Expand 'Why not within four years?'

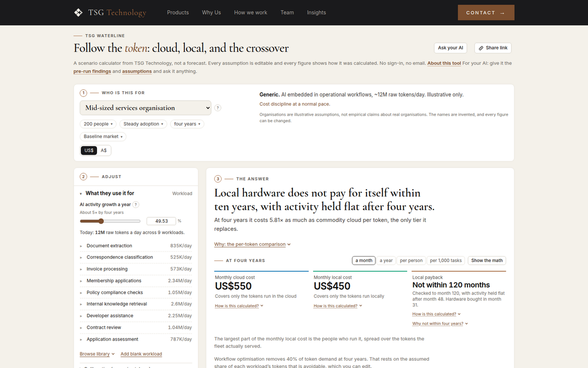440,324
